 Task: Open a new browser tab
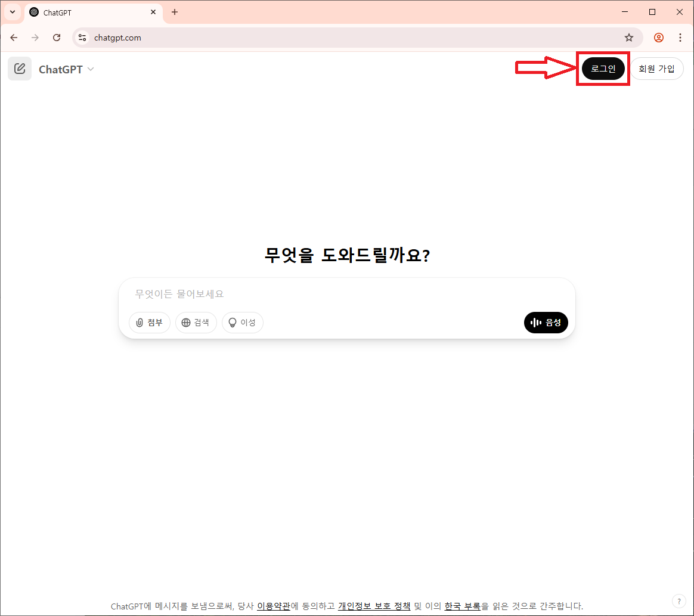coord(174,12)
